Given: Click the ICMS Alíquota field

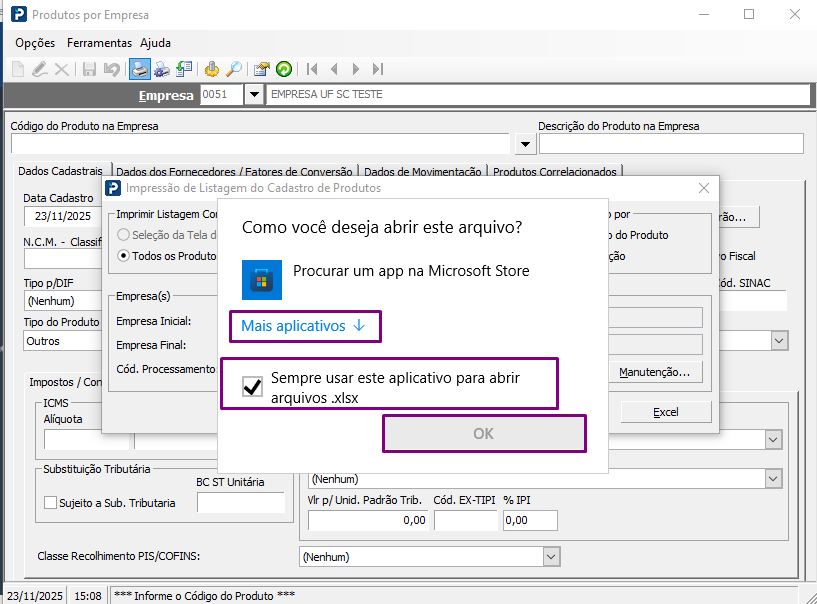Looking at the screenshot, I should (x=86, y=439).
